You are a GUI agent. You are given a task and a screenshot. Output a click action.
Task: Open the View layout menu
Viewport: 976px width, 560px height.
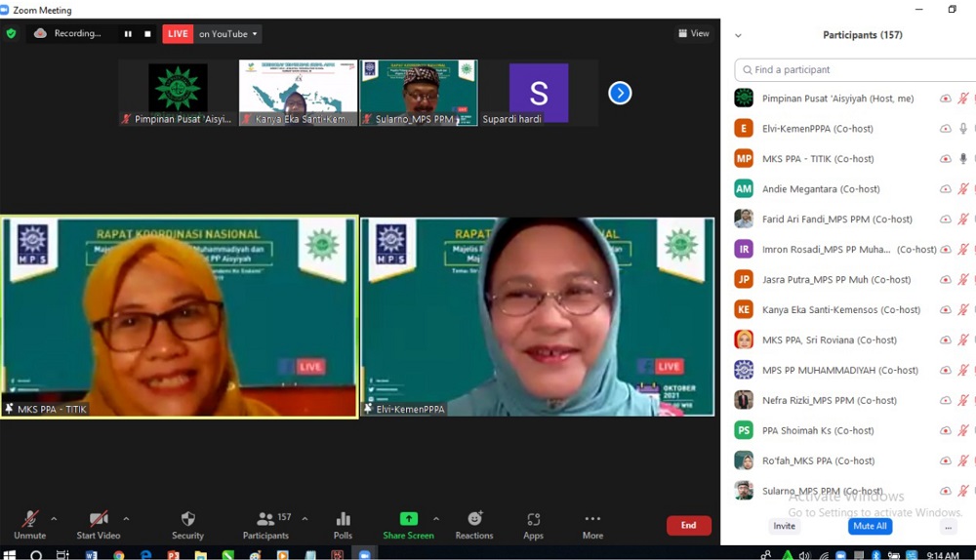coord(694,33)
